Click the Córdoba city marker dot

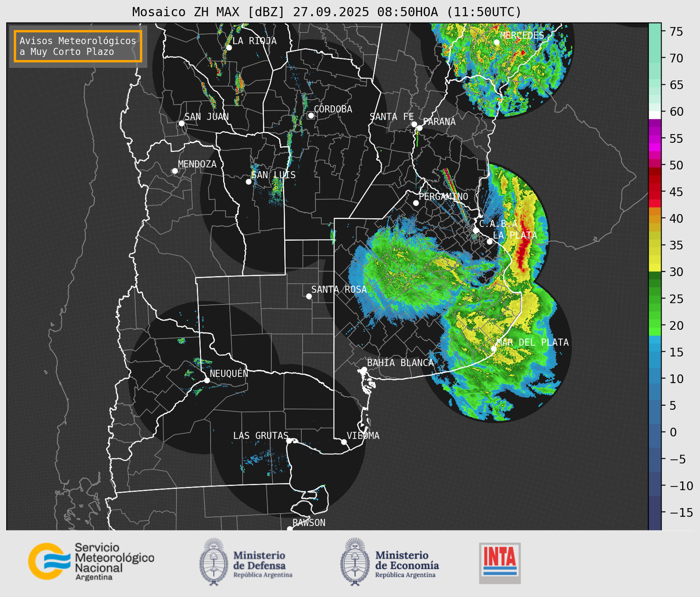tap(311, 115)
